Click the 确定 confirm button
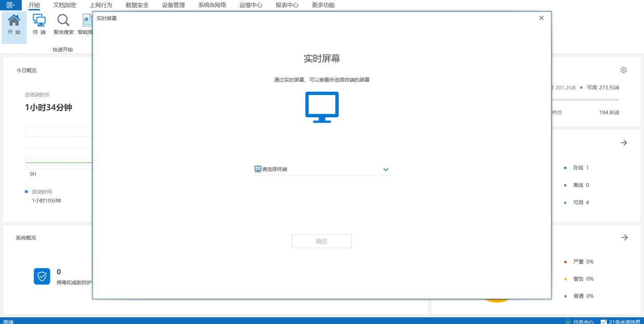The width and height of the screenshot is (644, 324). coord(321,241)
